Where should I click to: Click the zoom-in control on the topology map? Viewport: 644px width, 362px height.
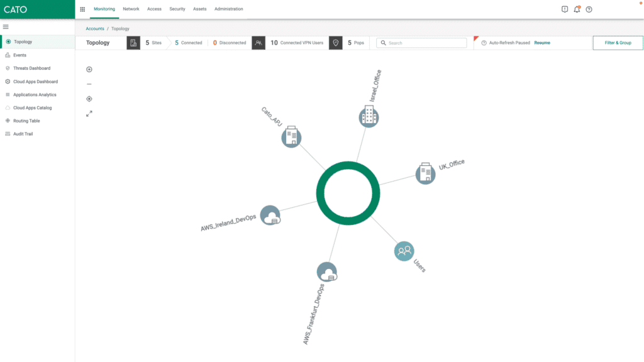pyautogui.click(x=89, y=69)
